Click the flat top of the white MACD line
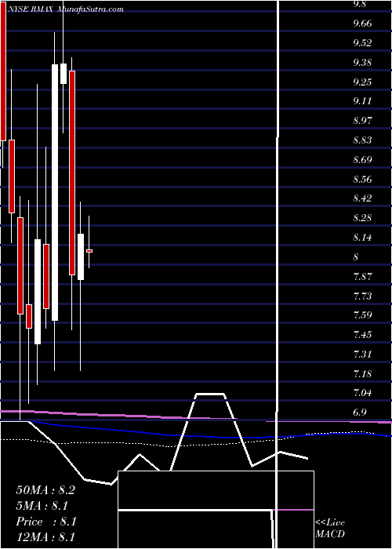Image resolution: width=392 pixels, height=549 pixels. pos(210,394)
